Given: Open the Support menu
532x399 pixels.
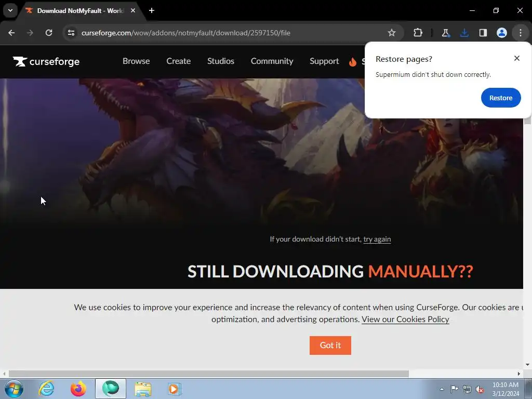Looking at the screenshot, I should point(324,61).
